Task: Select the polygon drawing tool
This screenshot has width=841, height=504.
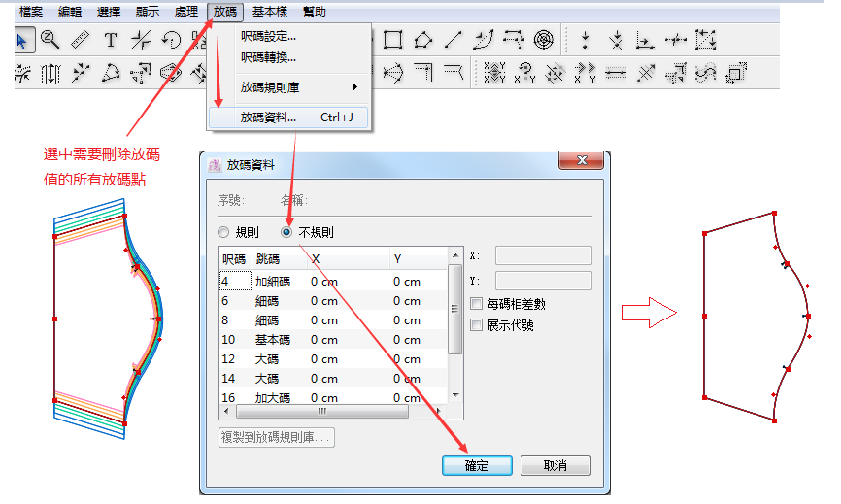Action: point(423,40)
